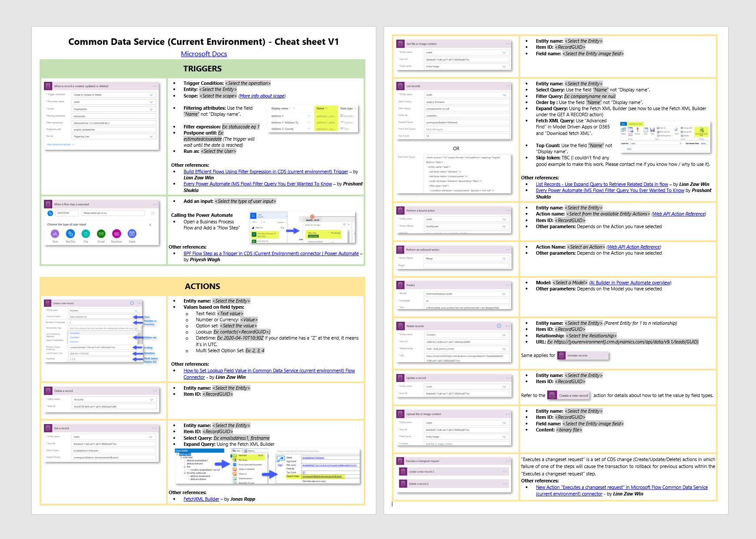Open 'More info about scope' link

tap(262, 96)
